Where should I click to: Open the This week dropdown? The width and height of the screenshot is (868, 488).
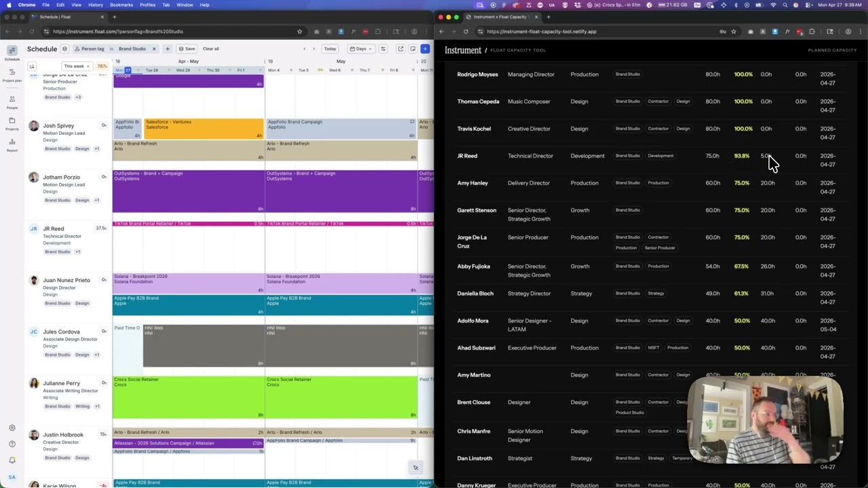click(x=77, y=66)
